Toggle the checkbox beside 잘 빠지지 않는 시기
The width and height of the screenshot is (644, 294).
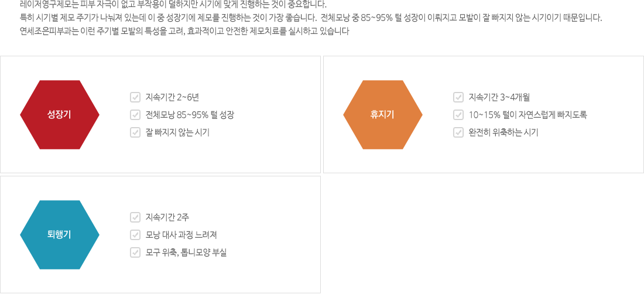(x=135, y=132)
